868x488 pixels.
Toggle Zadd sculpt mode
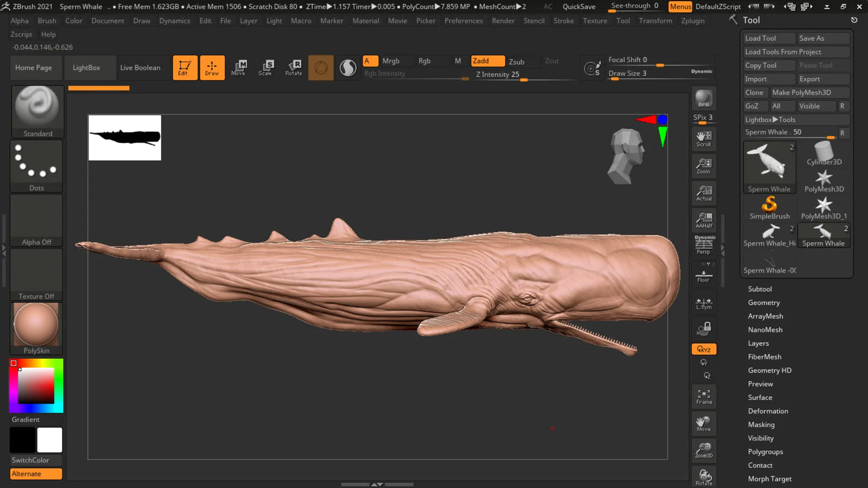(487, 61)
